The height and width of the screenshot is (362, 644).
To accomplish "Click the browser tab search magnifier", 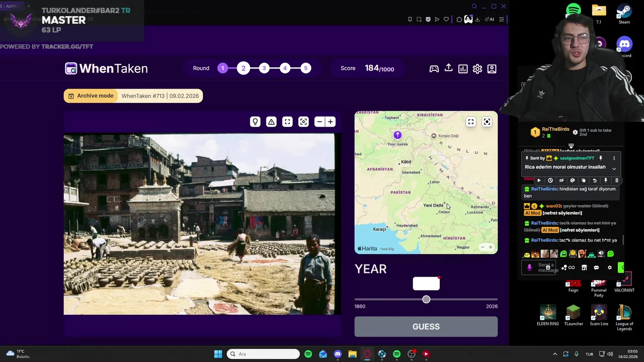I will coord(474,6).
